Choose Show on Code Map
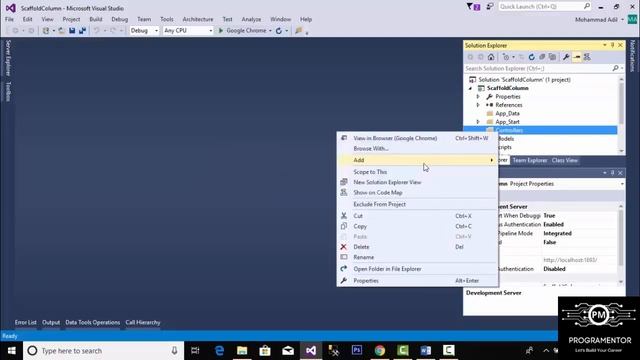Screen dimensions: 640x360 [x=417, y=193]
